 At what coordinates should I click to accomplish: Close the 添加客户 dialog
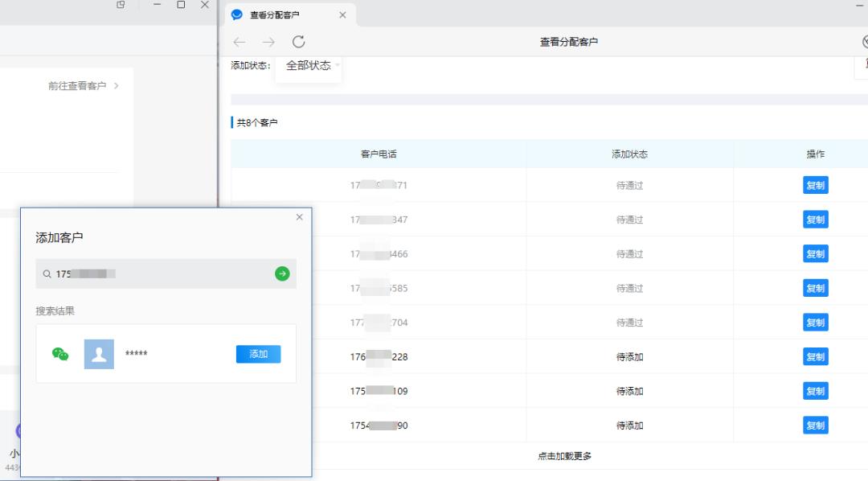pos(299,216)
